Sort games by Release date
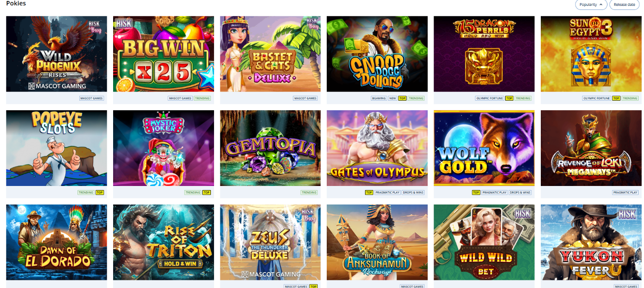The image size is (644, 288). pyautogui.click(x=624, y=5)
